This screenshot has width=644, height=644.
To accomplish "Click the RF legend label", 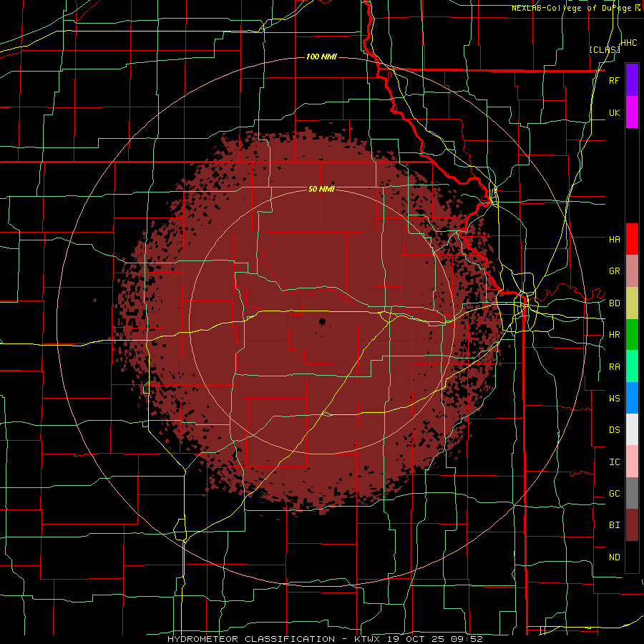I will click(614, 80).
